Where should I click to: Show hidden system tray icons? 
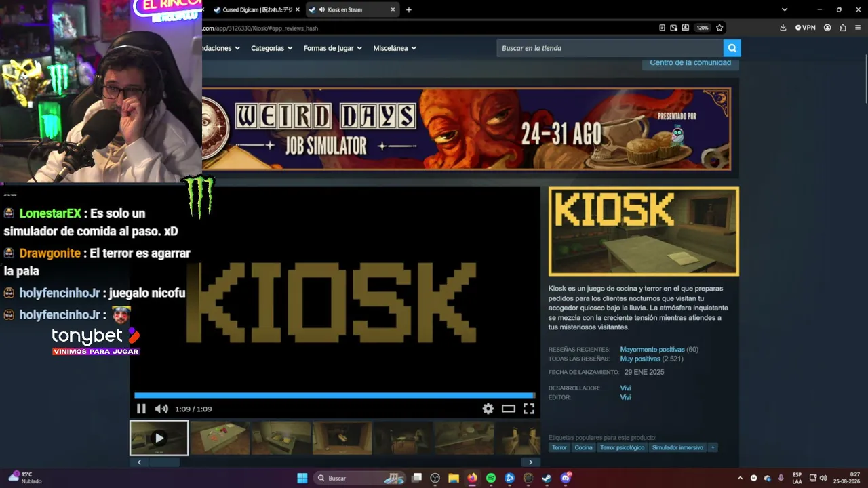(x=740, y=478)
